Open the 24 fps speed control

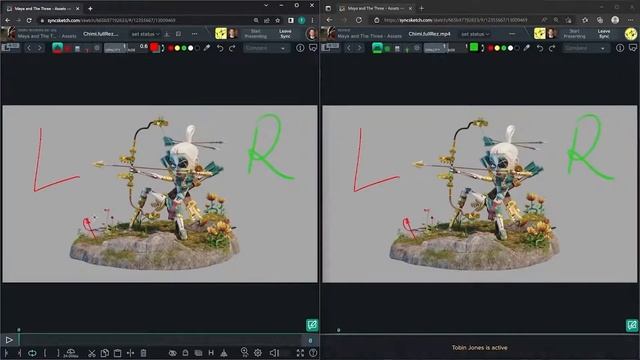(71, 353)
